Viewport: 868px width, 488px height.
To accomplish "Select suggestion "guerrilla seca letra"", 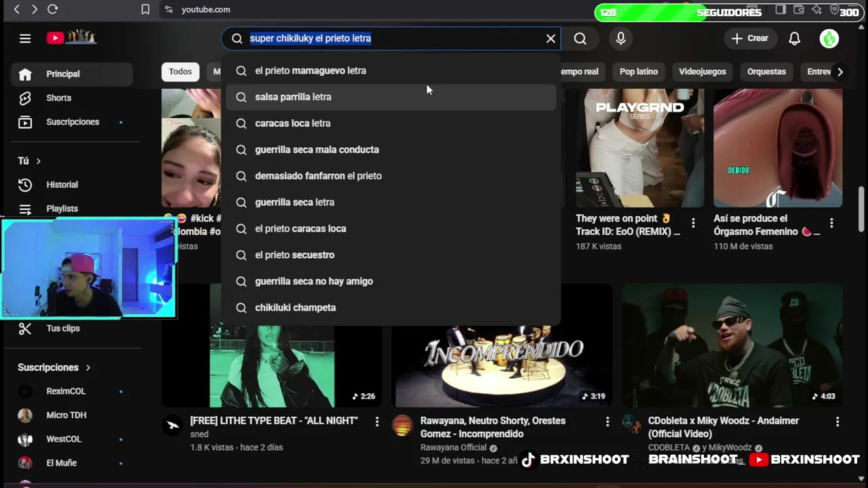I will click(391, 202).
